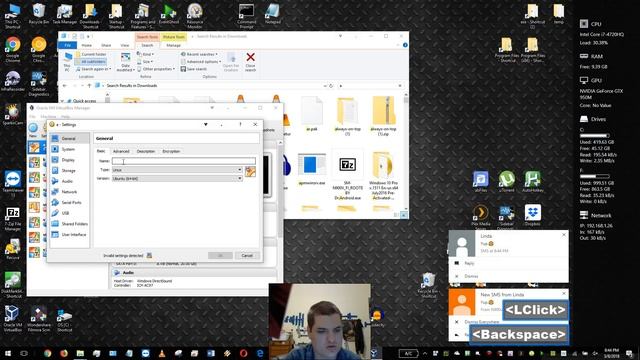Viewport: 640px width, 360px height.
Task: Open Recycle Bin desktop icon
Action: 39,15
